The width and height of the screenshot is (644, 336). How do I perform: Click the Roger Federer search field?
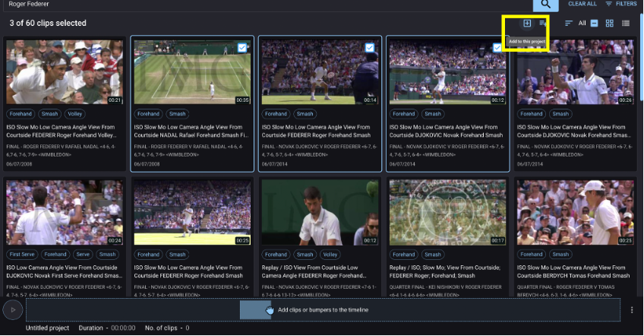(267, 5)
